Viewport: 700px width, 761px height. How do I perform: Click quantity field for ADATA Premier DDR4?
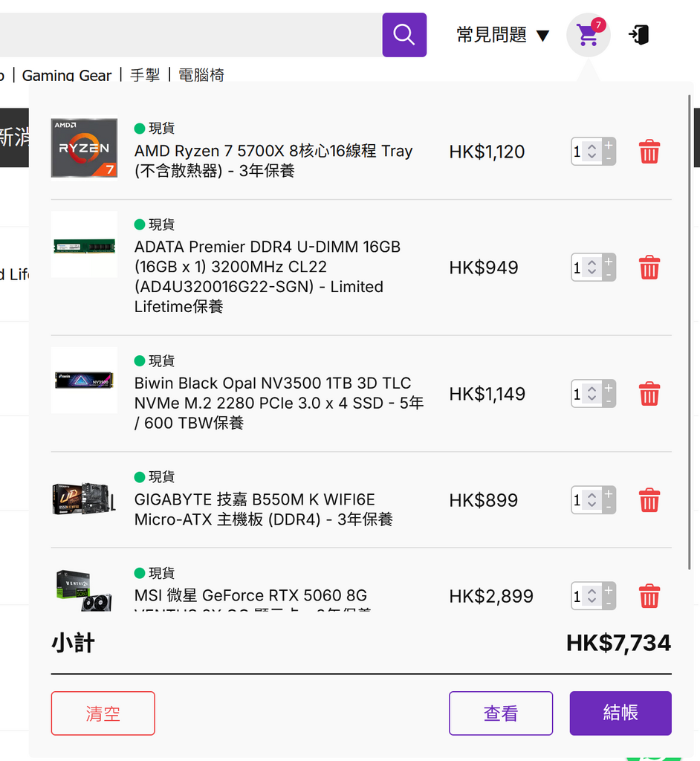[586, 268]
